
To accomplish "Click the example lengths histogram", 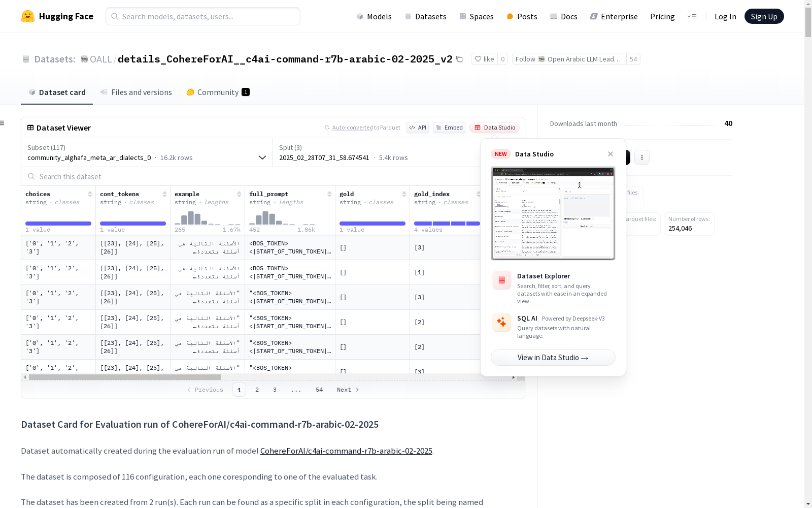I will coord(208,218).
